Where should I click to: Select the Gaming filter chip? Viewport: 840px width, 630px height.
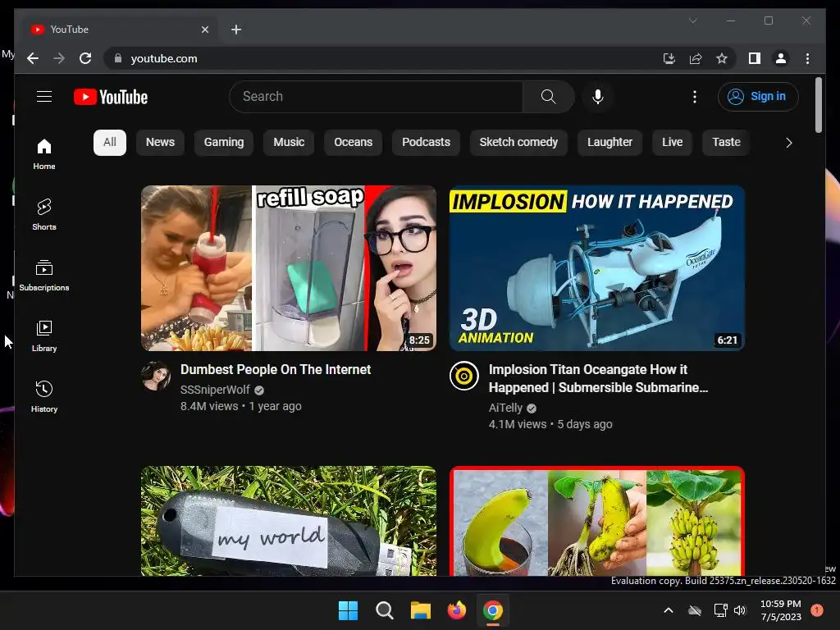point(224,143)
